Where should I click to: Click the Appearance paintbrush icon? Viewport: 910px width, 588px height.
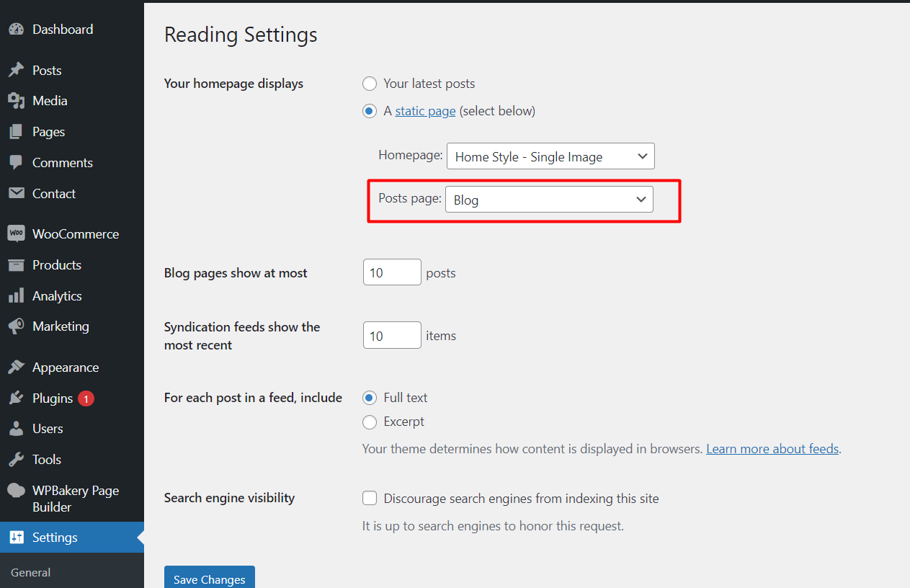[16, 367]
